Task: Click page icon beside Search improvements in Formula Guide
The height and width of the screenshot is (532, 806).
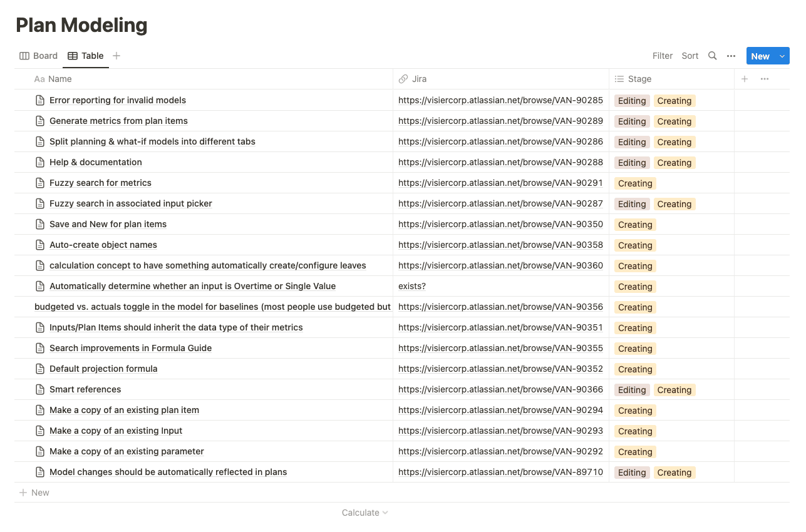Action: coord(40,348)
